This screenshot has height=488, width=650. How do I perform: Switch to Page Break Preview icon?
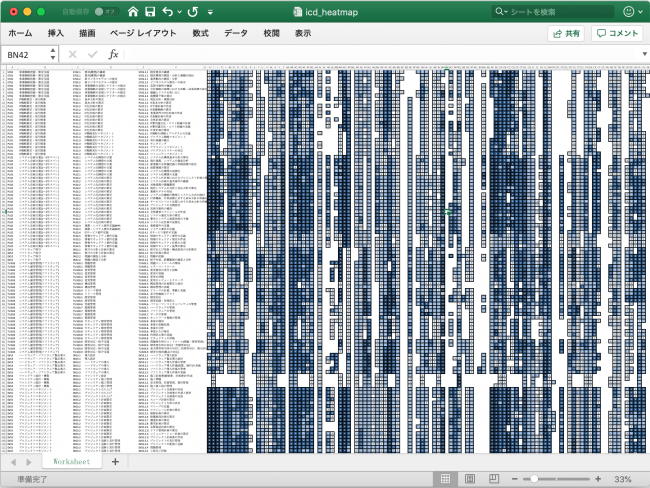[494, 479]
